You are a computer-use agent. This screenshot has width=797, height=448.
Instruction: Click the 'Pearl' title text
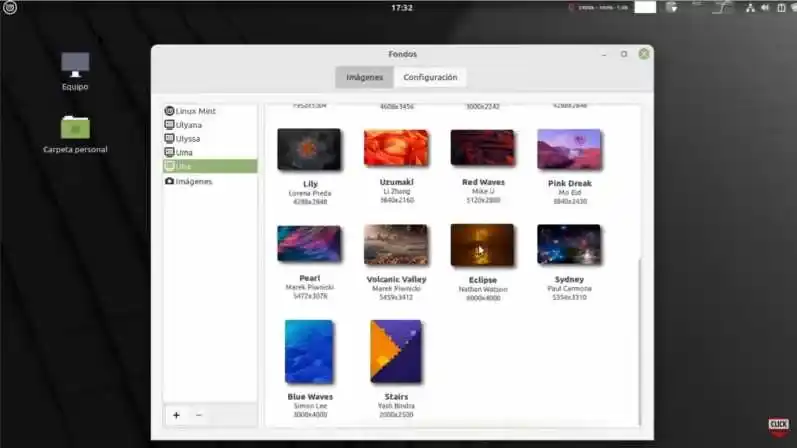click(x=310, y=278)
